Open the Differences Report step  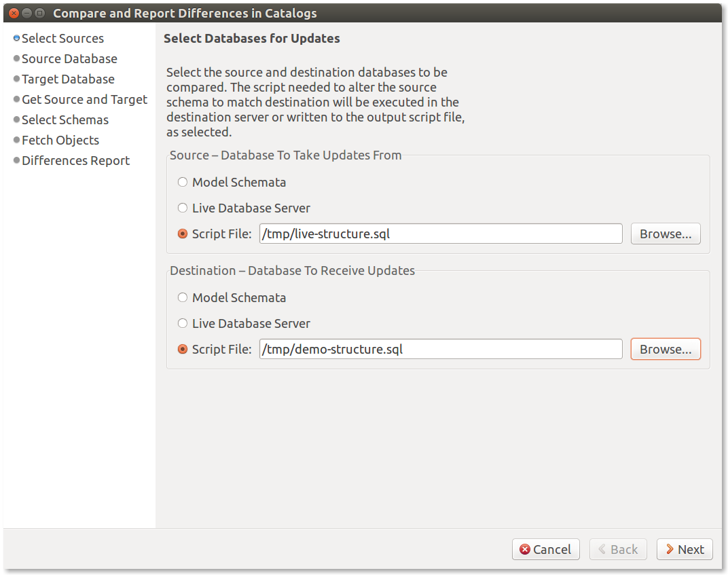[x=75, y=161]
